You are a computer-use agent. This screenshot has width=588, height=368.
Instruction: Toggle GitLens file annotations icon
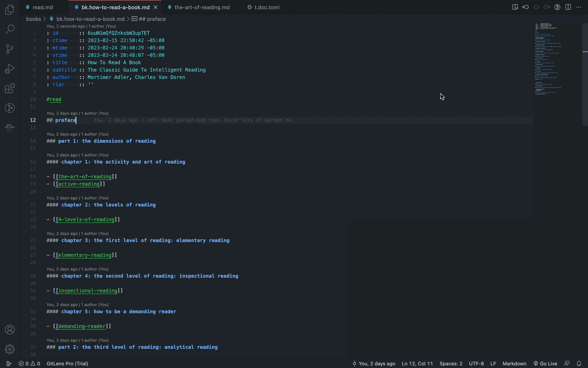557,7
